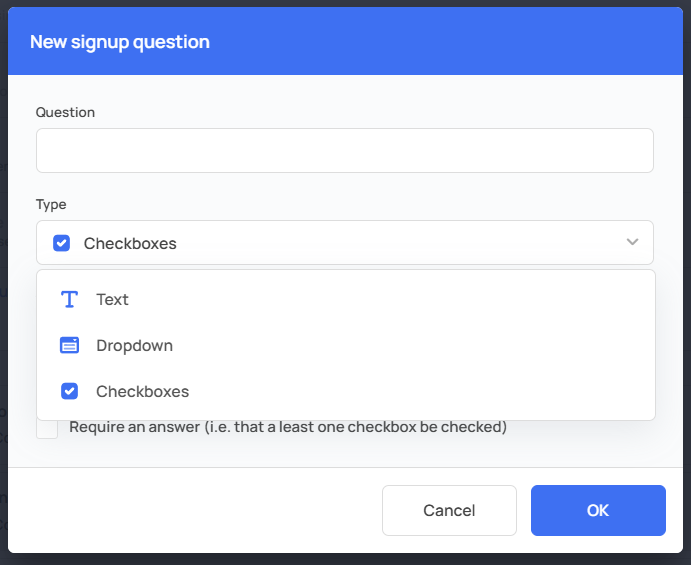Image resolution: width=691 pixels, height=565 pixels.
Task: Click the checkbox icon inside the Type field
Action: coord(61,243)
